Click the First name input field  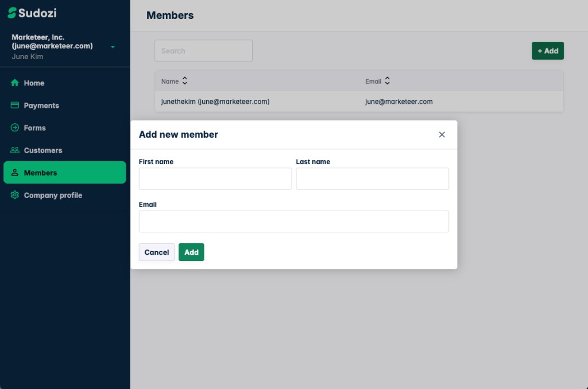(x=215, y=178)
